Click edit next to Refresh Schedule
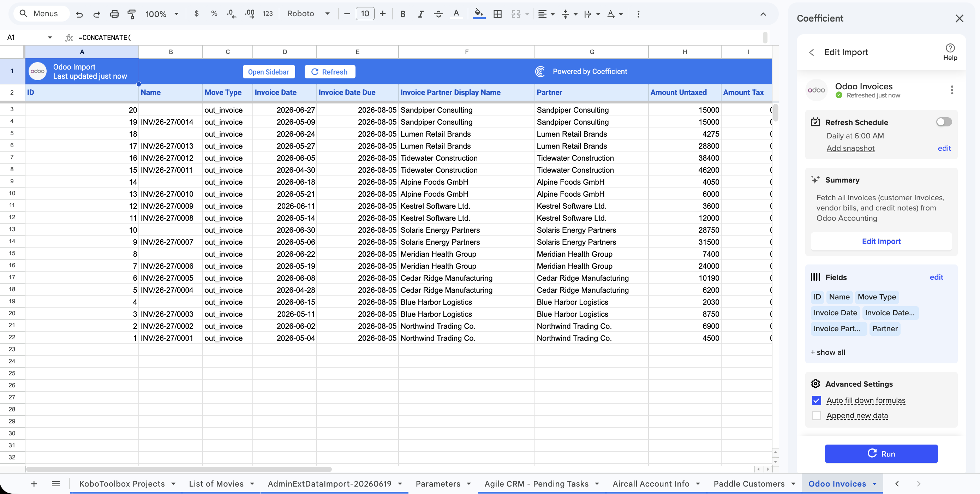Screen dimensions: 980x494 (944, 148)
